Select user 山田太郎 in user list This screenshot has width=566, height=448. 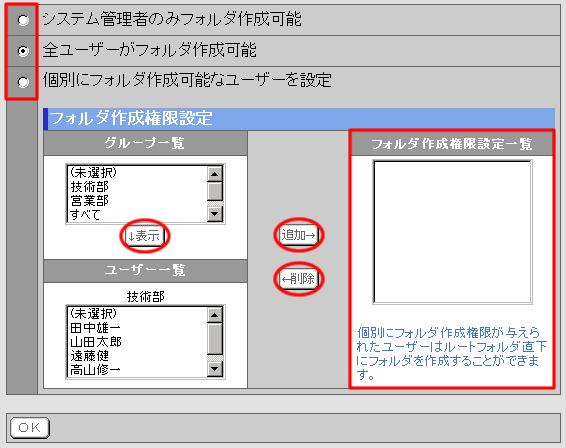pos(137,342)
